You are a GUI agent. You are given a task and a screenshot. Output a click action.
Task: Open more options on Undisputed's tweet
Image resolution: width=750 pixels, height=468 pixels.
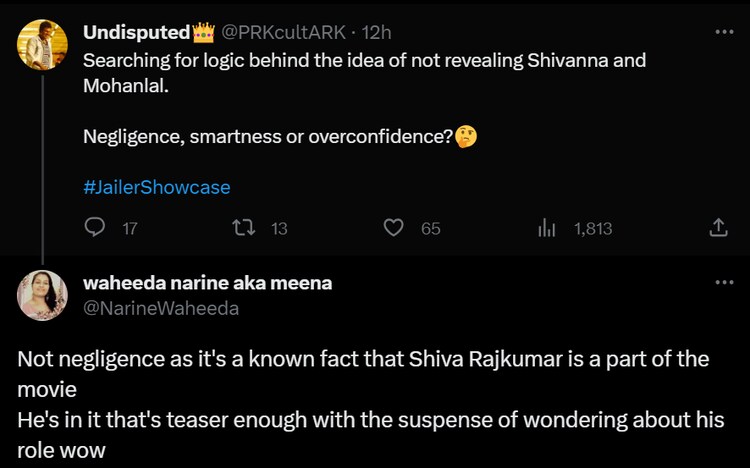click(x=724, y=32)
